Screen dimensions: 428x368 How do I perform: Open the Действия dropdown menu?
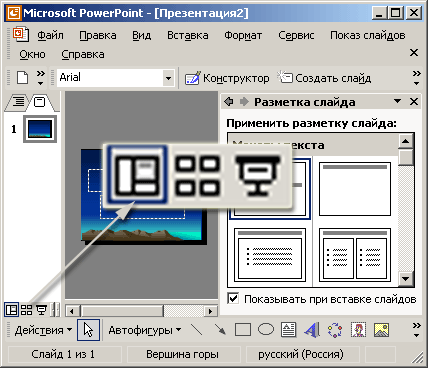click(x=43, y=330)
